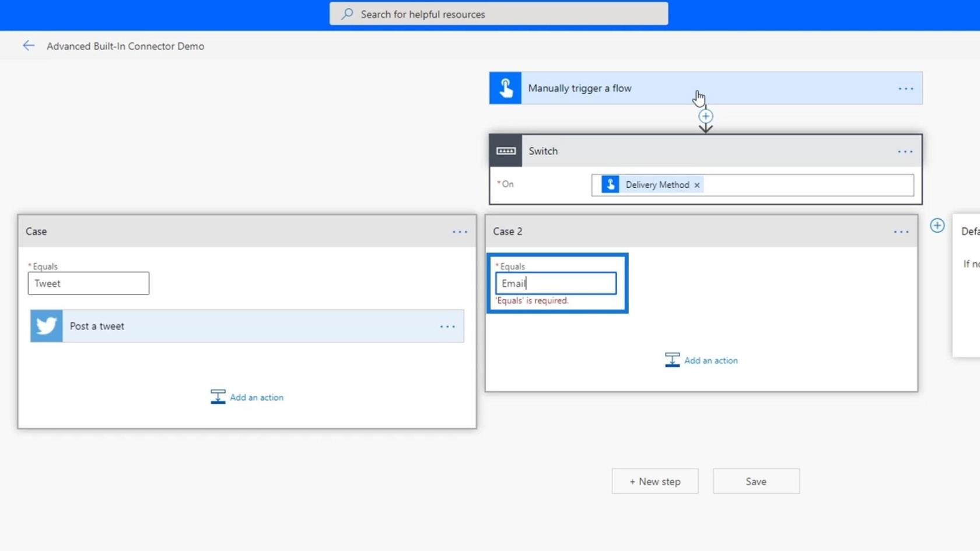Click the Twitter bird icon
This screenshot has width=980, height=551.
tap(47, 326)
